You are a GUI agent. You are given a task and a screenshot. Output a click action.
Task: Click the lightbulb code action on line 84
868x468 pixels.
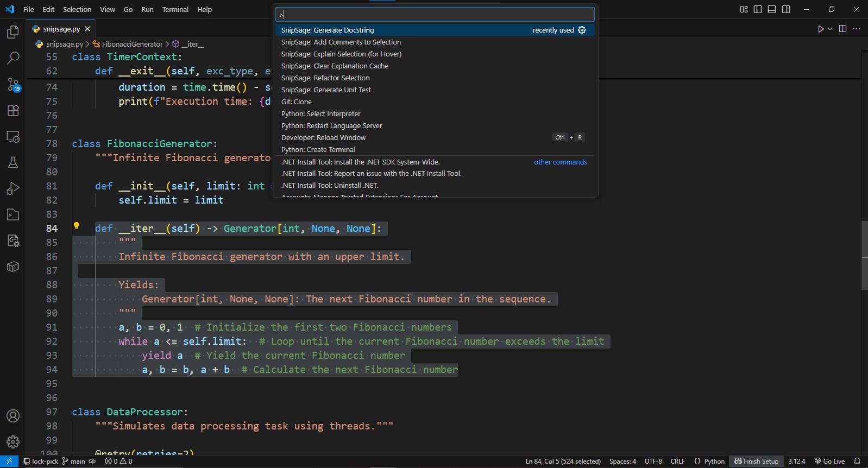point(77,226)
